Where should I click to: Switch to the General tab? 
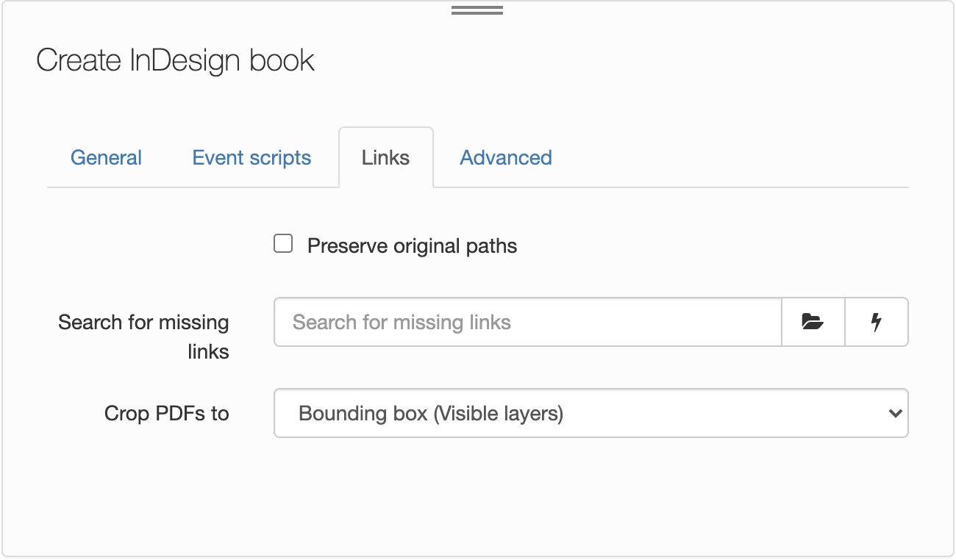tap(106, 157)
